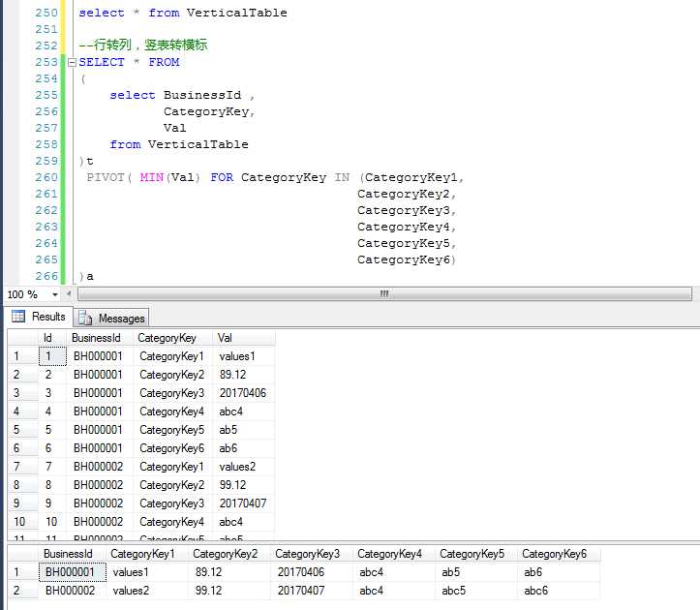Image resolution: width=700 pixels, height=610 pixels.
Task: Select cell values1 in first grid
Action: (x=244, y=356)
